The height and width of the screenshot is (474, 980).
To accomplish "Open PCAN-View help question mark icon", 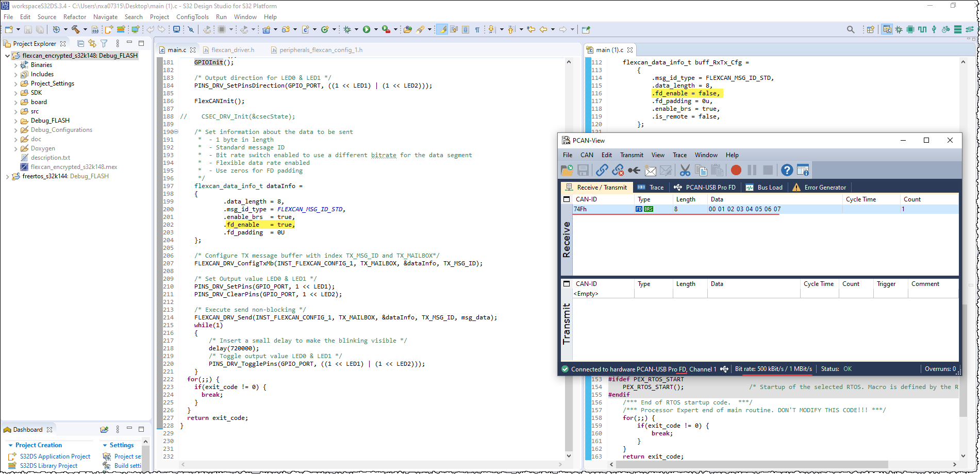I will pyautogui.click(x=786, y=170).
